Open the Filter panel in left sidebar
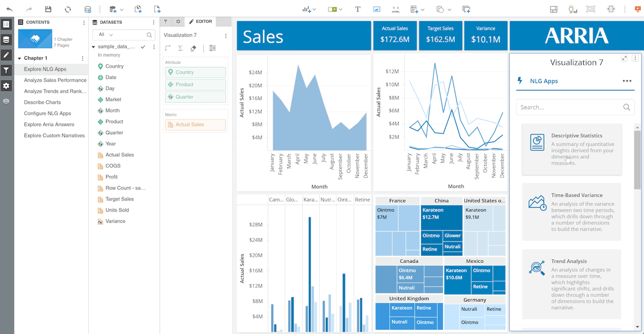Screen dimensions: 644x334 (x=6, y=70)
